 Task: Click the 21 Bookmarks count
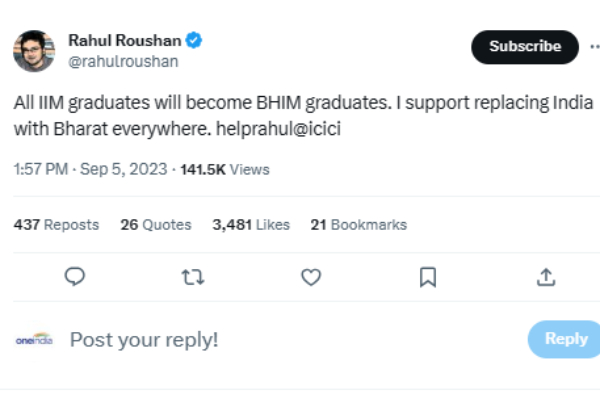(x=358, y=225)
